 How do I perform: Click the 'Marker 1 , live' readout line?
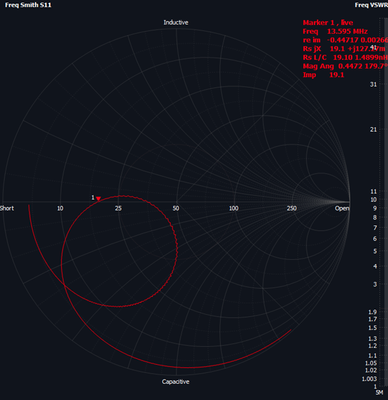coord(328,23)
